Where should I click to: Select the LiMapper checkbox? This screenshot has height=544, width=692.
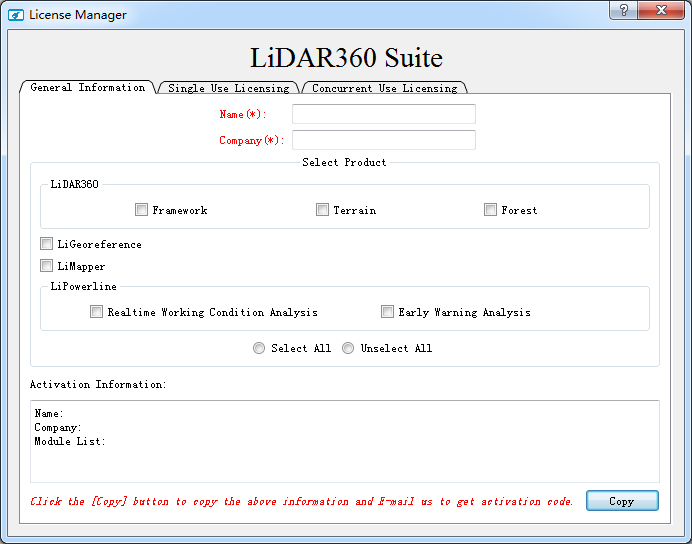(47, 266)
